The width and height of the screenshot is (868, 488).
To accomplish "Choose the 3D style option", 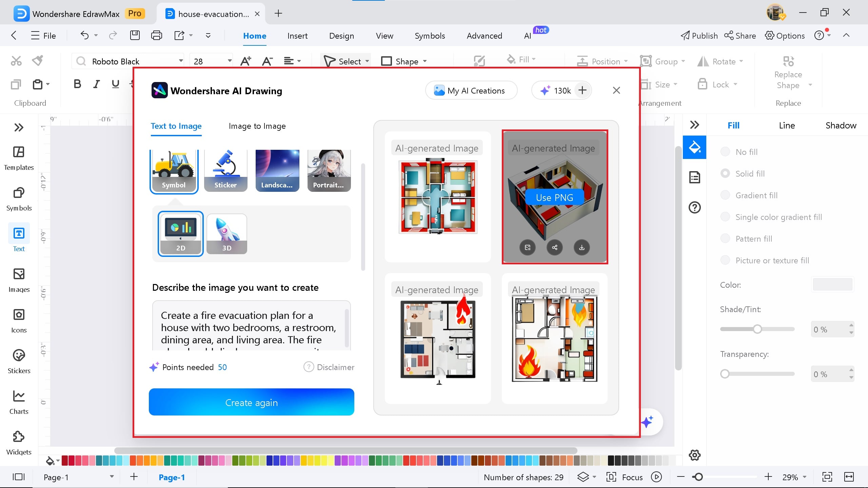I will [227, 234].
